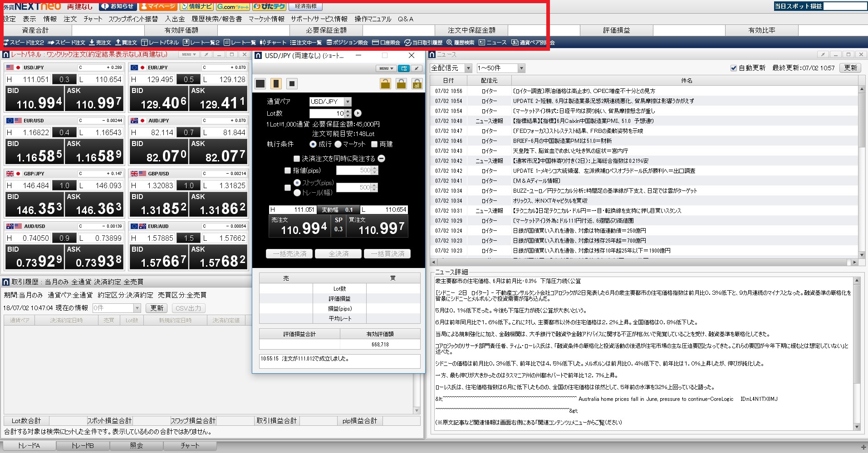The image size is (868, 453).
Task: Open 注文中一覧 order list
Action: [x=306, y=43]
